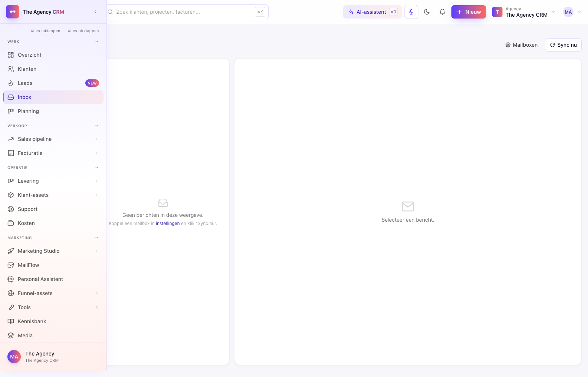Click the Media layers icon
588x377 pixels.
click(11, 335)
